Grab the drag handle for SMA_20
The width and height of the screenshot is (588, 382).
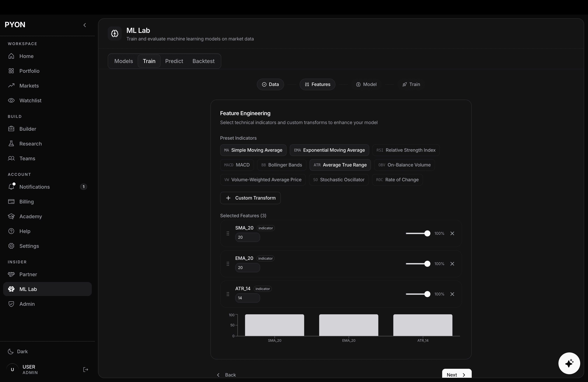point(228,234)
